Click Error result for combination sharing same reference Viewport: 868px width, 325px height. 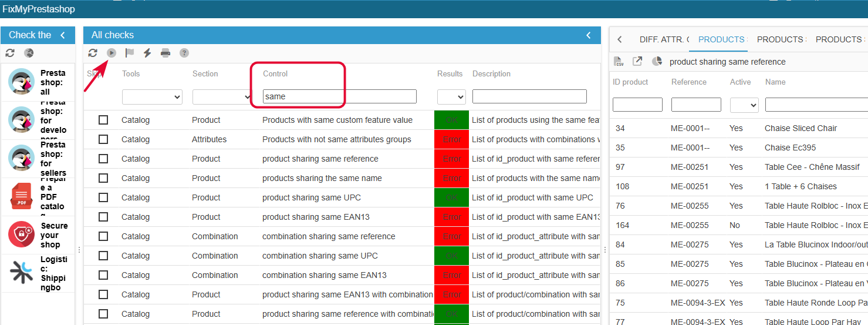click(x=452, y=236)
